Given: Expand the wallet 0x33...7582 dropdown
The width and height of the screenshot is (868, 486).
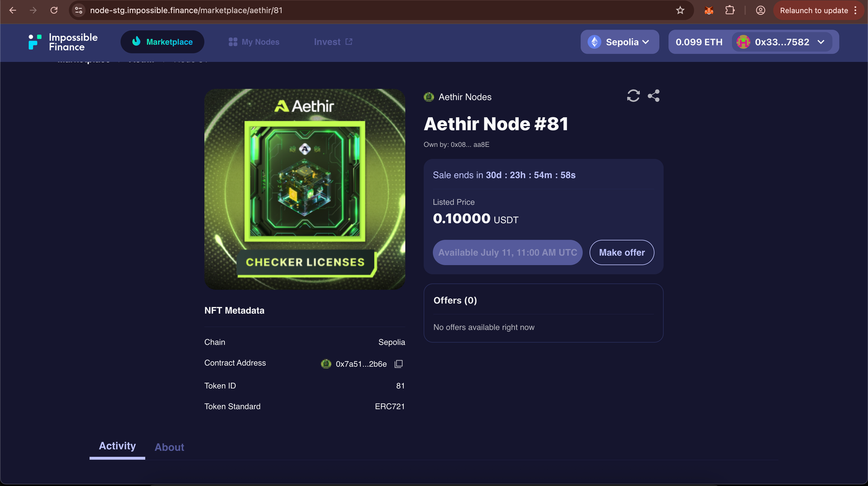Looking at the screenshot, I should click(x=782, y=42).
